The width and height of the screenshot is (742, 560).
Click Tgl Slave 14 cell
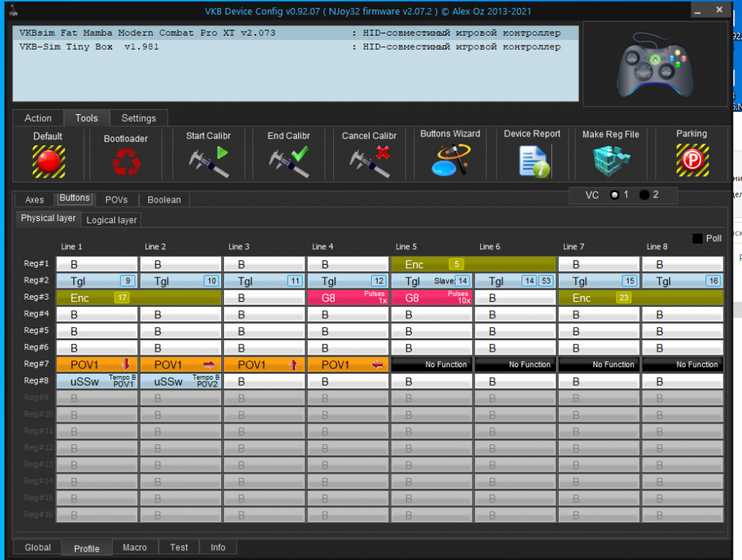[432, 281]
